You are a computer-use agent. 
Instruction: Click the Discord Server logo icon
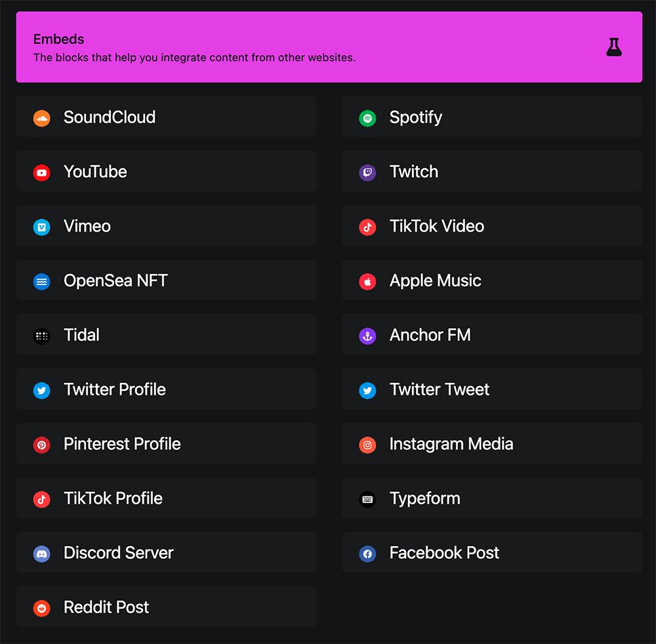tap(41, 553)
